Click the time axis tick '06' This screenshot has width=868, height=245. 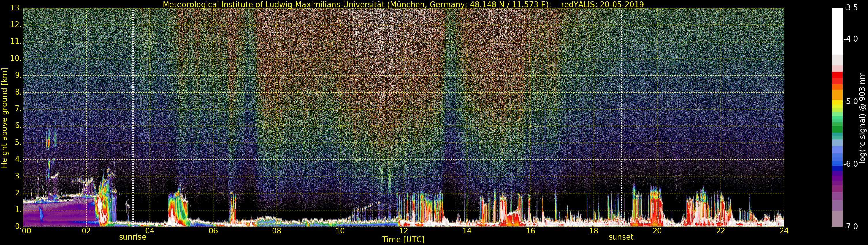click(x=213, y=231)
